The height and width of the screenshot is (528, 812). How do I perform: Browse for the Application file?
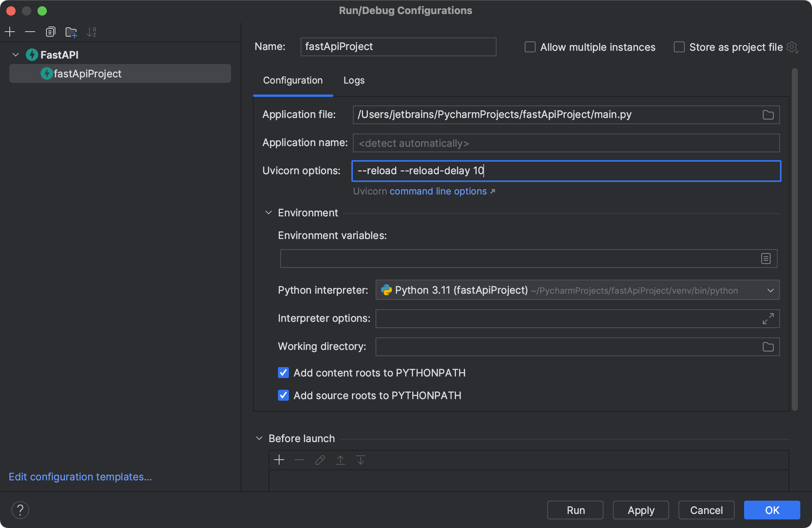click(767, 114)
